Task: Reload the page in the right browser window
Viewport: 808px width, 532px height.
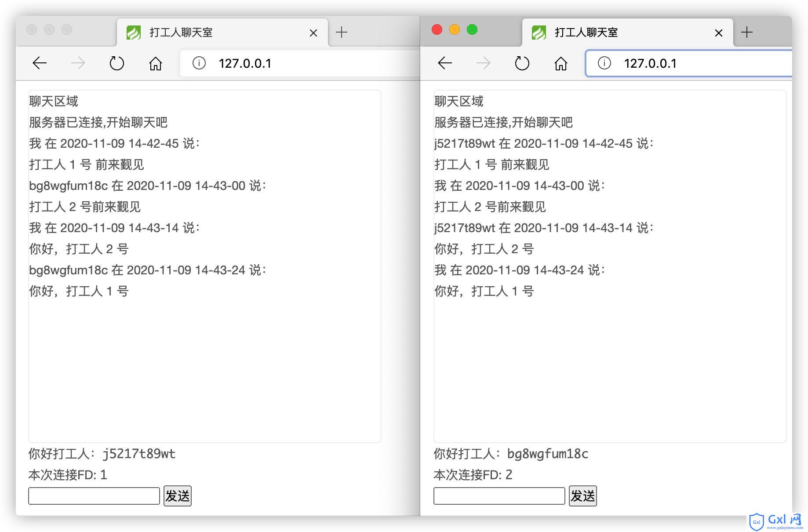Action: [522, 63]
